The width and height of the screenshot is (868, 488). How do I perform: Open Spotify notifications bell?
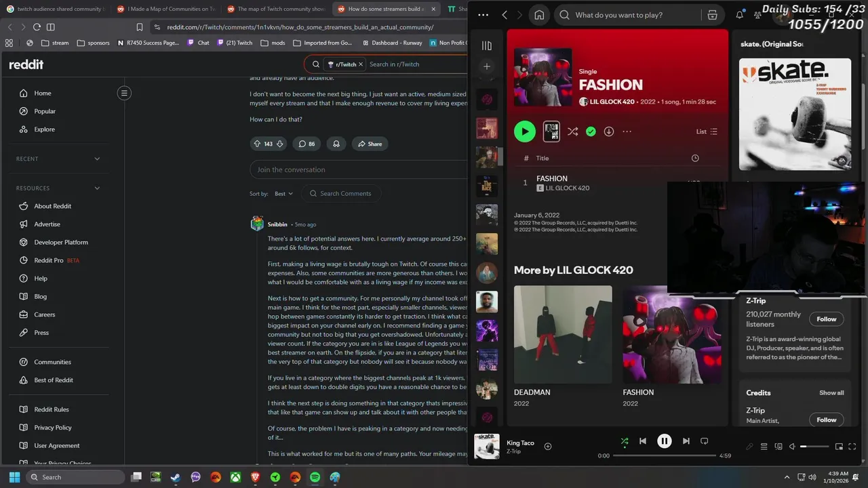[x=739, y=15]
